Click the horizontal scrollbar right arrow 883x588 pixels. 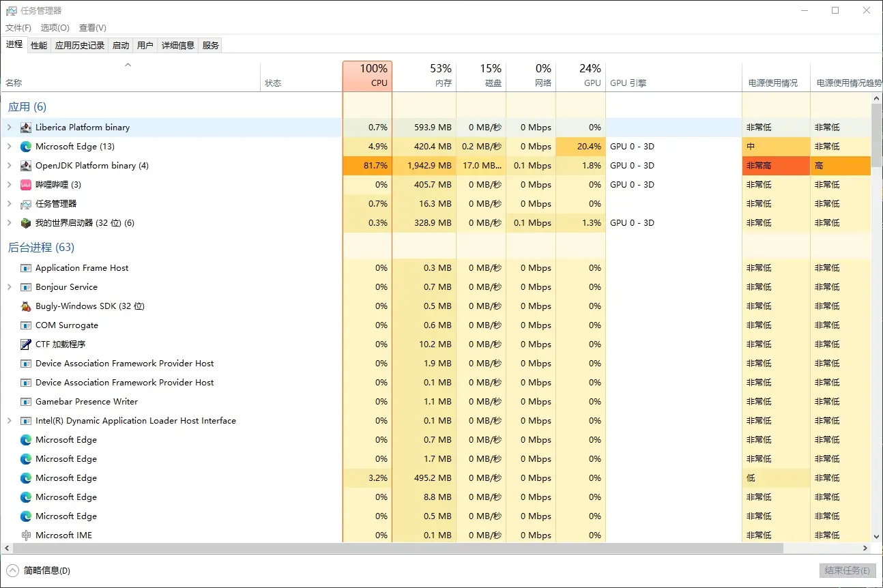pyautogui.click(x=865, y=548)
